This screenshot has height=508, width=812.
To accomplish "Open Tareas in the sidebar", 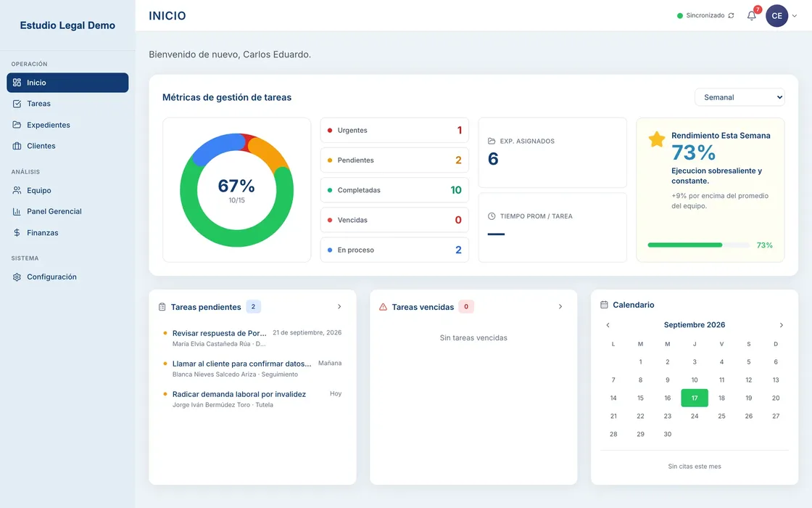I will pyautogui.click(x=67, y=104).
